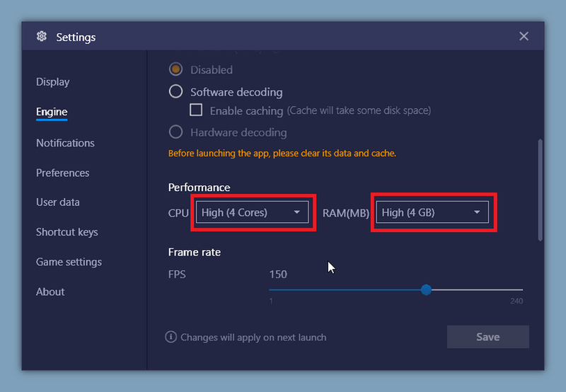
Task: Open the RAM(MB) dropdown
Action: pos(432,212)
